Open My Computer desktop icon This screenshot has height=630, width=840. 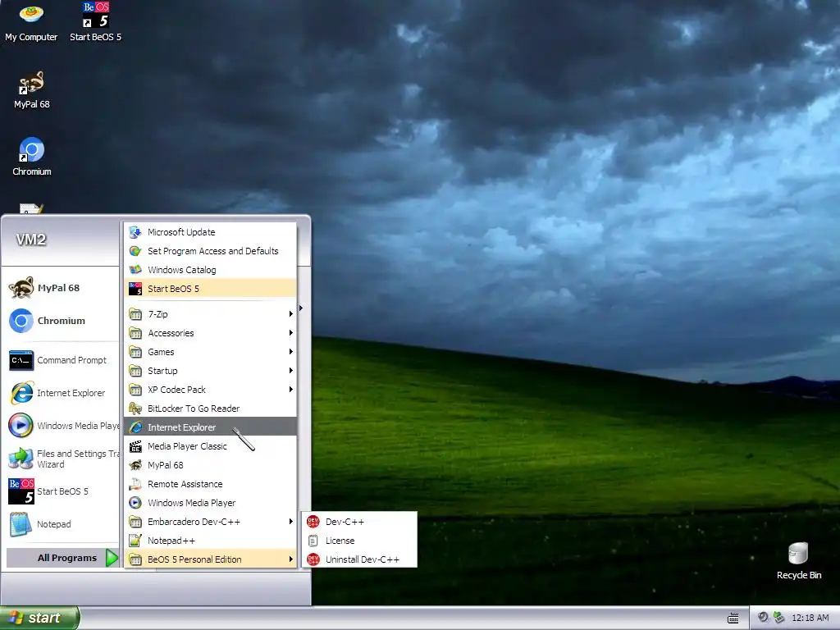(31, 22)
